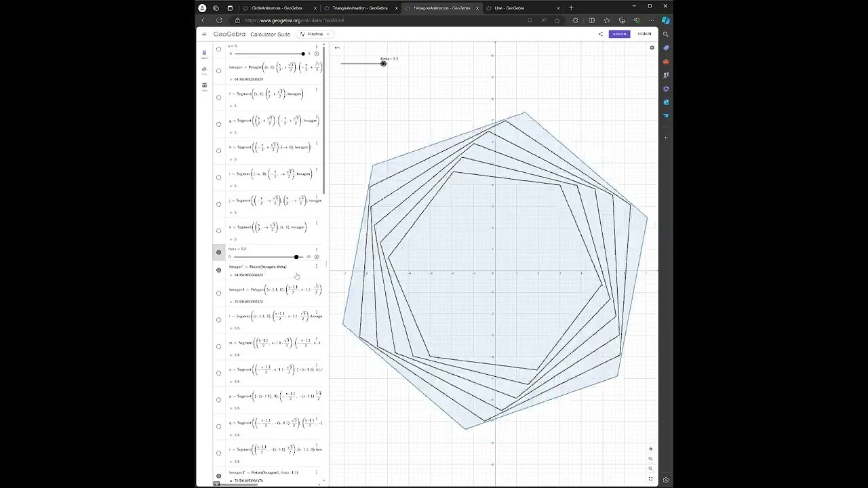Click the Home view icon in graphics corner
The height and width of the screenshot is (488, 868).
(x=650, y=449)
